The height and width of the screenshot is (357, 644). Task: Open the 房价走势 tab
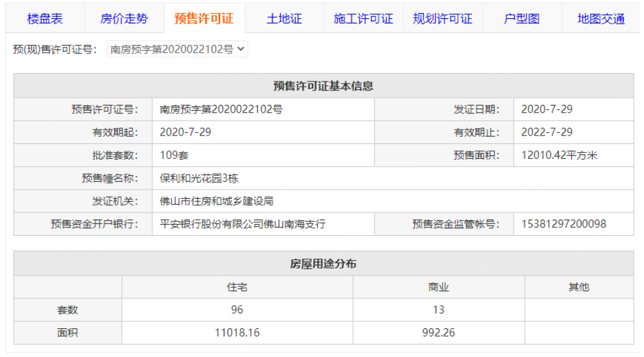point(124,18)
